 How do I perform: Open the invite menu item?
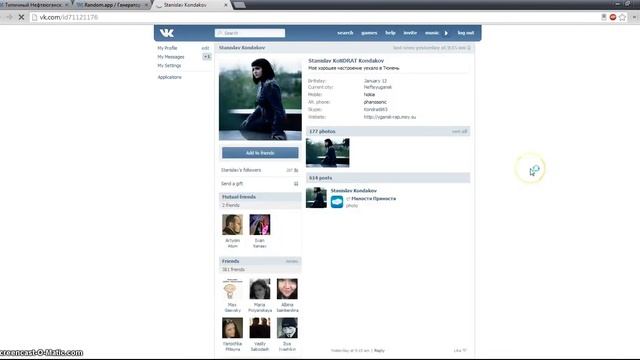tap(410, 33)
